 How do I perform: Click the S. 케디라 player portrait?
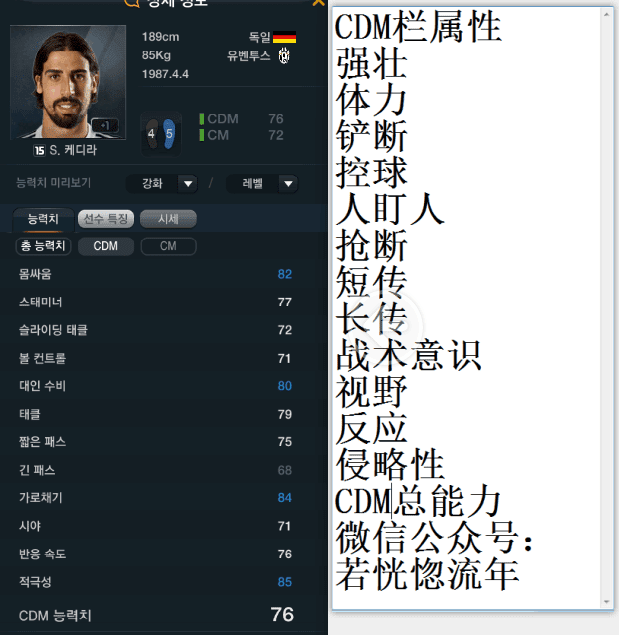click(68, 82)
